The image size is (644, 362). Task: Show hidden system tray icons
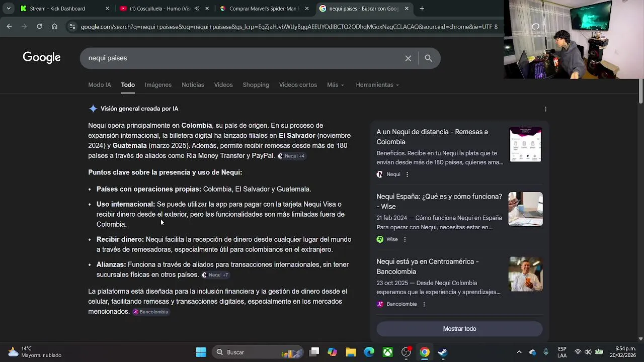click(x=519, y=352)
